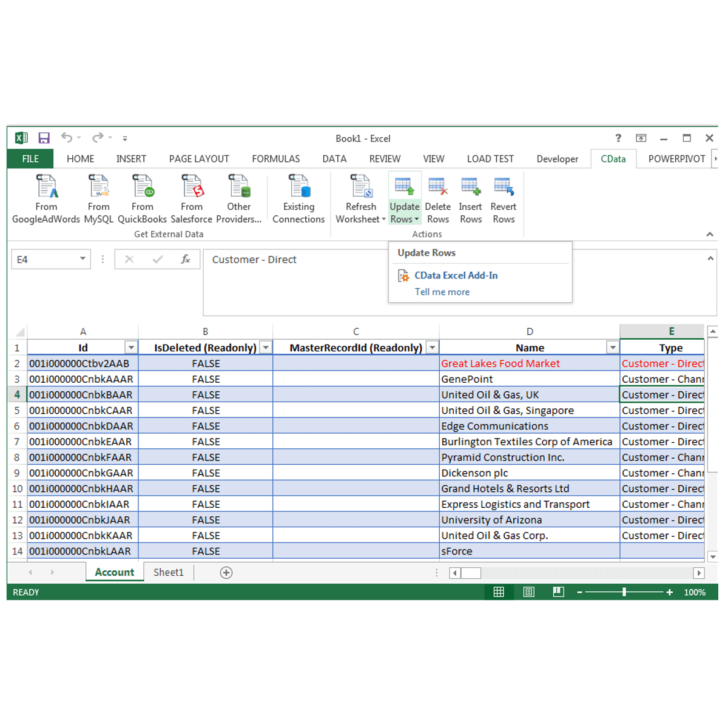Click the zoom slider handle
Image resolution: width=728 pixels, height=728 pixels.
pos(624,592)
